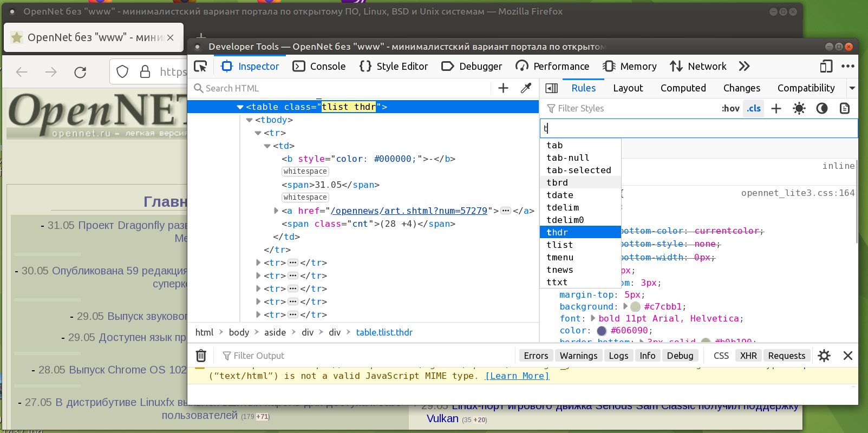Open the Computed styles tab
Viewport: 868px width, 433px height.
(x=683, y=88)
